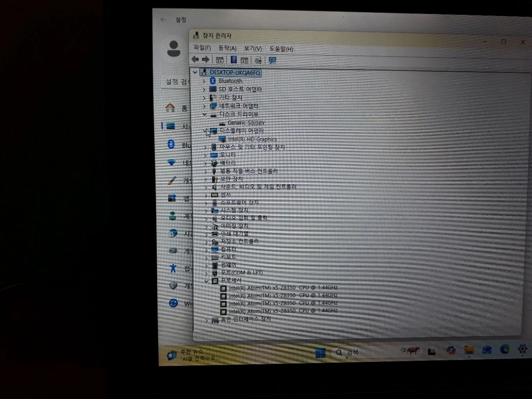Select the network Wi-Fi icon in Settings sidebar

pyautogui.click(x=172, y=162)
